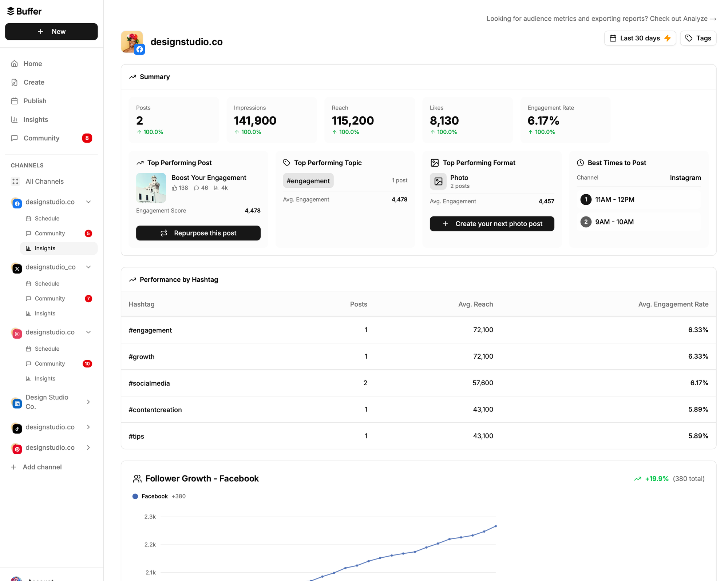Image resolution: width=728 pixels, height=581 pixels.
Task: Click the Facebook channel avatar icon in sidebar
Action: (x=17, y=203)
